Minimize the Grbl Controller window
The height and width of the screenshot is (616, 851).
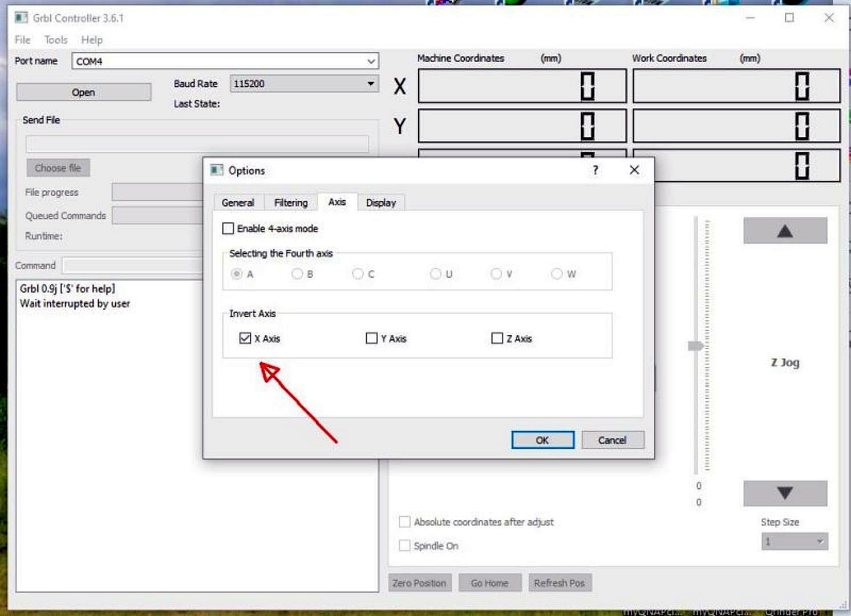tap(750, 18)
